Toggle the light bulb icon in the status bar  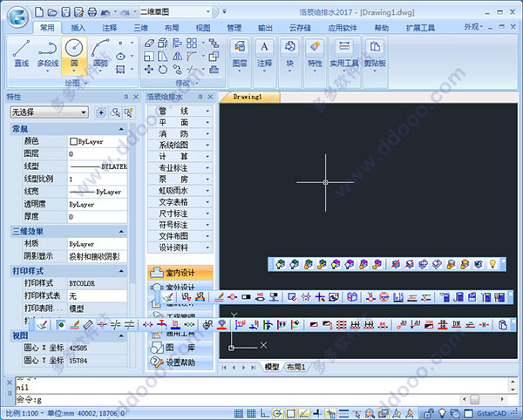[x=442, y=413]
